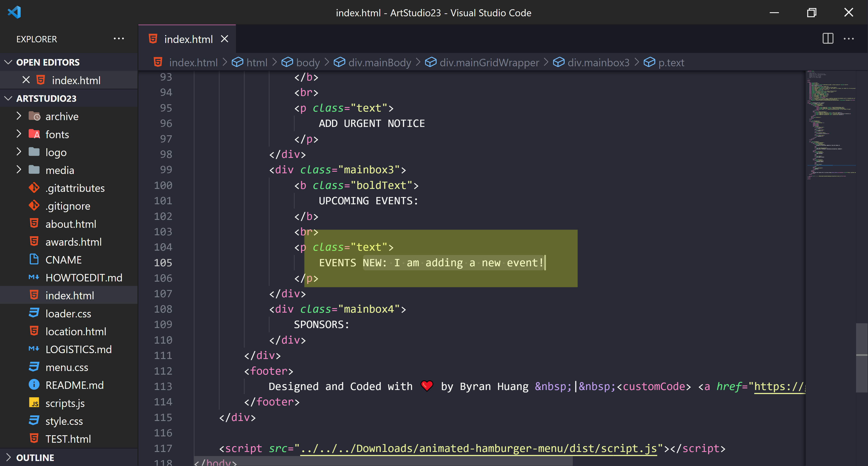Image resolution: width=868 pixels, height=466 pixels.
Task: Expand the OUTLINE section
Action: pyautogui.click(x=8, y=457)
